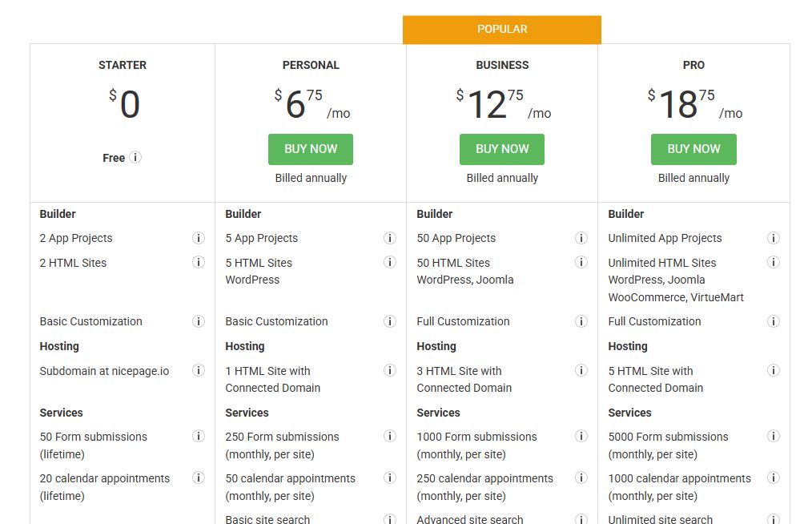Open info for 20 calendar appointments lifetime
This screenshot has height=524, width=812.
coord(199,478)
